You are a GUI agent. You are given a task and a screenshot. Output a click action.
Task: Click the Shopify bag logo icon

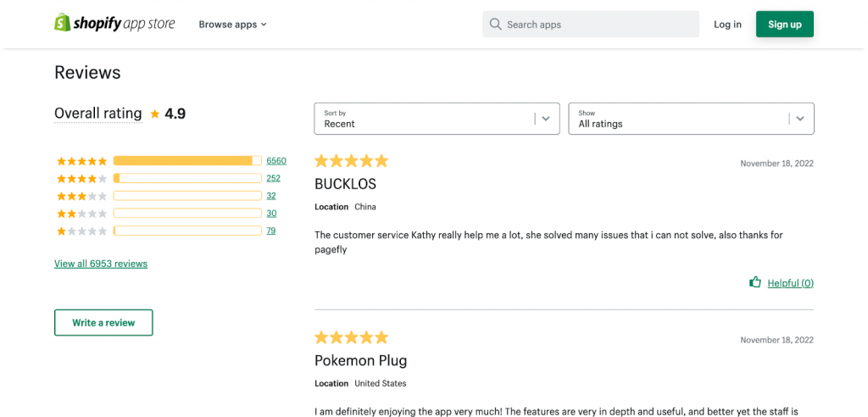tap(62, 23)
